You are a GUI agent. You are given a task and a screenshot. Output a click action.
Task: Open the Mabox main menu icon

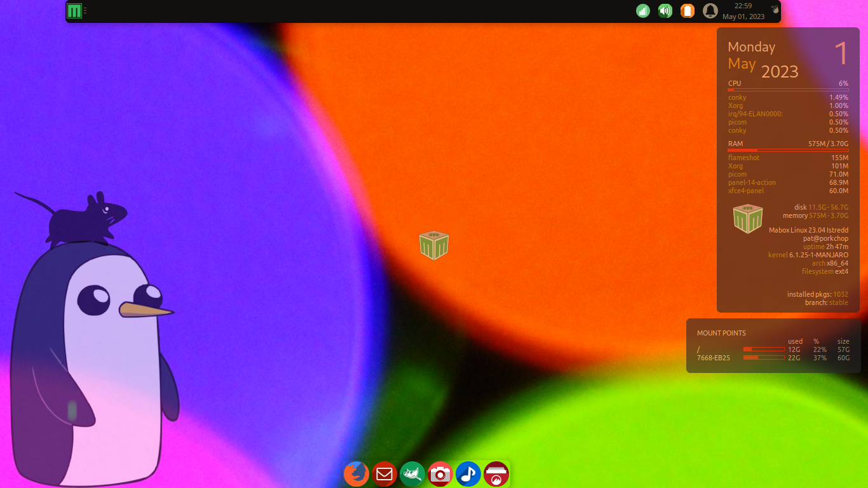pos(75,10)
